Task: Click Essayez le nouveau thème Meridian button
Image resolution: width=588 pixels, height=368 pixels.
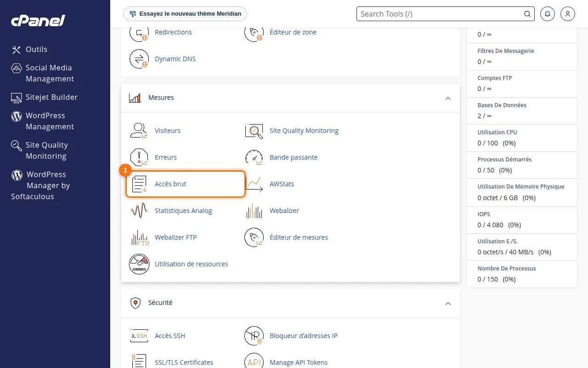Action: click(x=185, y=14)
